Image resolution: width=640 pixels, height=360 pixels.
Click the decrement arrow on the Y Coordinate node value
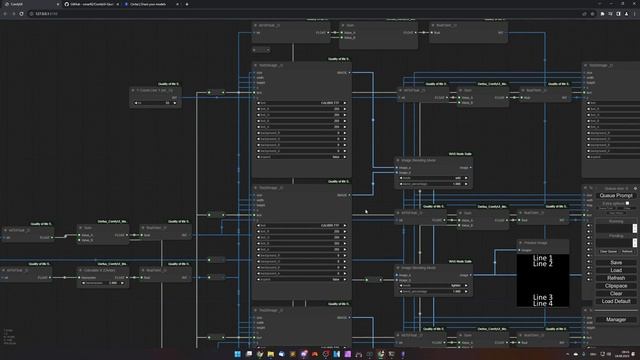tap(136, 103)
